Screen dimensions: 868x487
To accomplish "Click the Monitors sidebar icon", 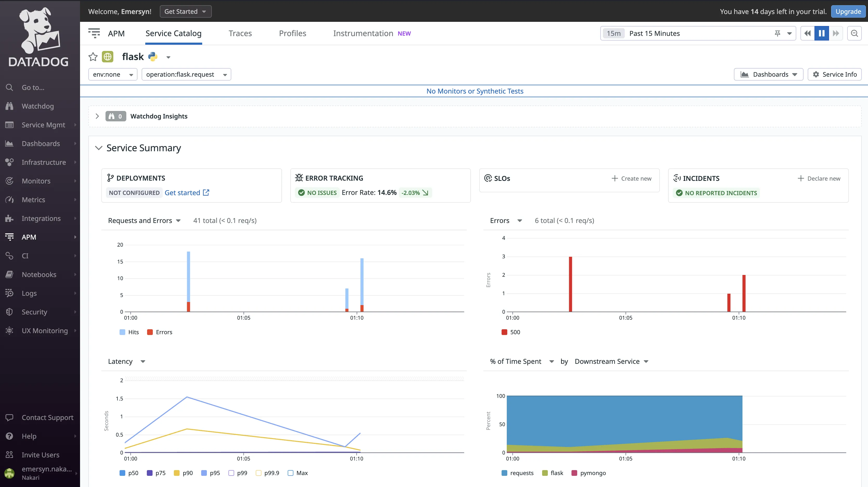I will [x=9, y=181].
